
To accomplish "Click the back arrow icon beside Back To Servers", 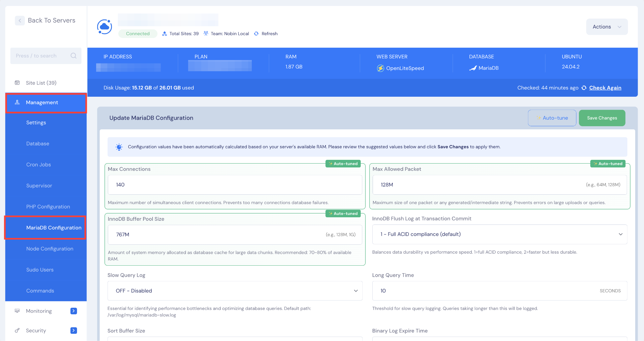I will coord(20,21).
